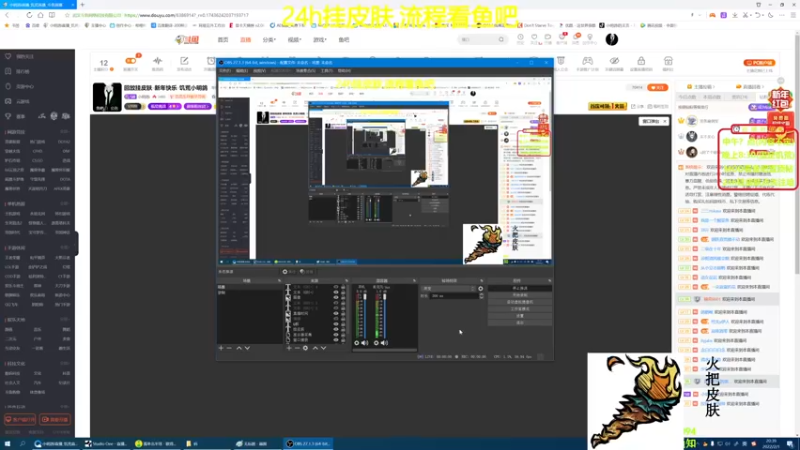The image size is (800, 450).
Task: Remove selected source with minus icon
Action: tap(297, 348)
